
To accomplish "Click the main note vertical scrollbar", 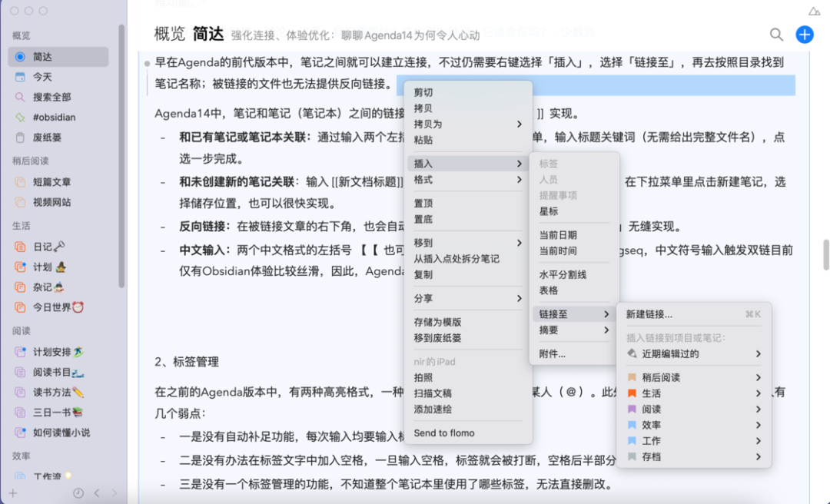I will [825, 255].
